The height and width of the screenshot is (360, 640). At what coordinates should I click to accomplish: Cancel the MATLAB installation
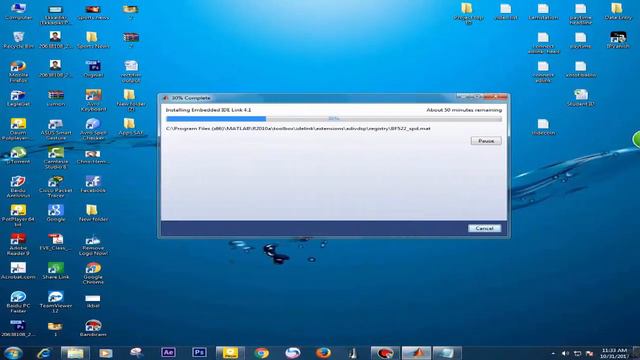click(x=484, y=228)
